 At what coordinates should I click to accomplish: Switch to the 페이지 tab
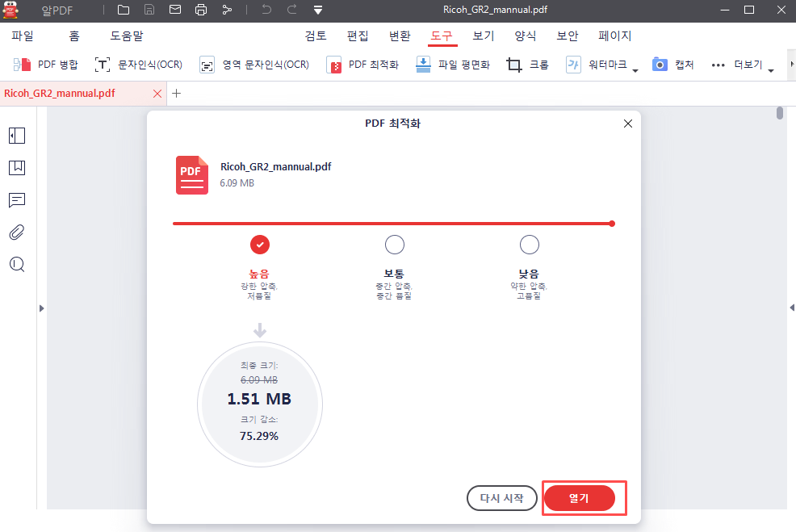click(x=615, y=36)
